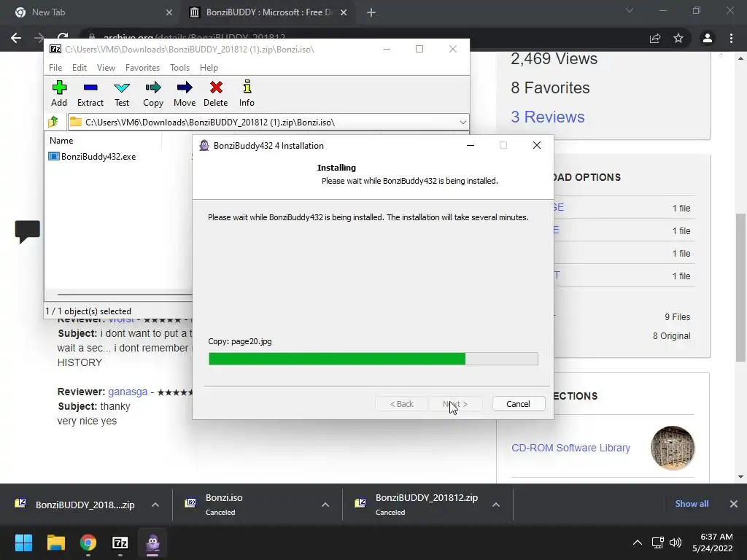Image resolution: width=747 pixels, height=560 pixels.
Task: Open File Explorer from taskbar
Action: pos(55,542)
